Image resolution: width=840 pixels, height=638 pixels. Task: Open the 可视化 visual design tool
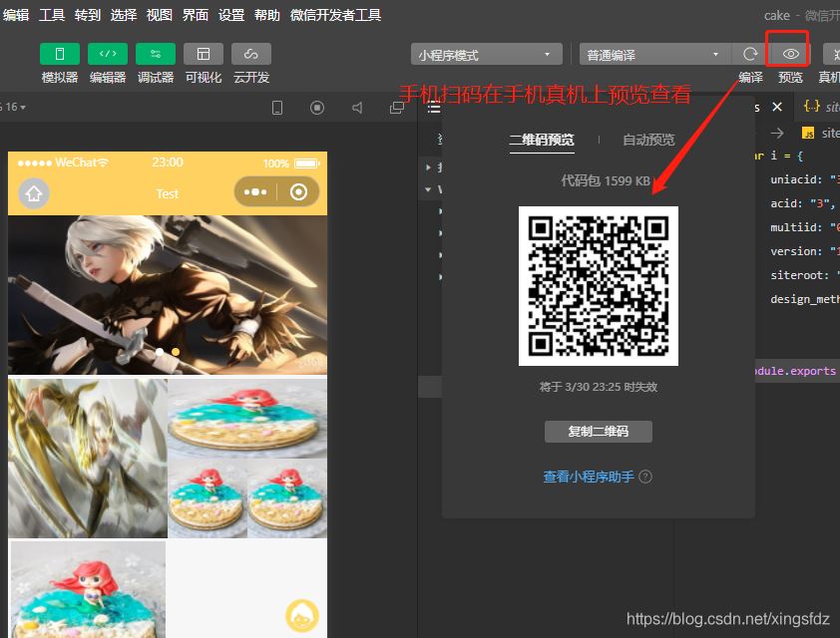(x=204, y=54)
